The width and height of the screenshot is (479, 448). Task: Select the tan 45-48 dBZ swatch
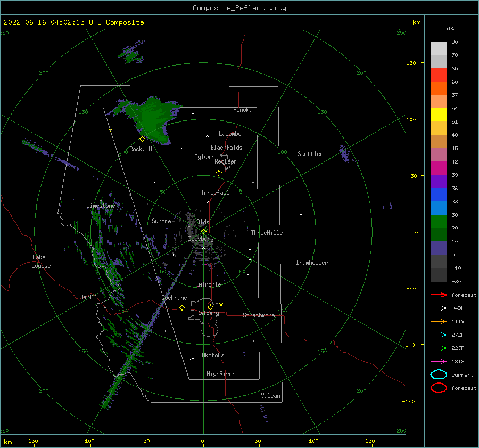[439, 142]
